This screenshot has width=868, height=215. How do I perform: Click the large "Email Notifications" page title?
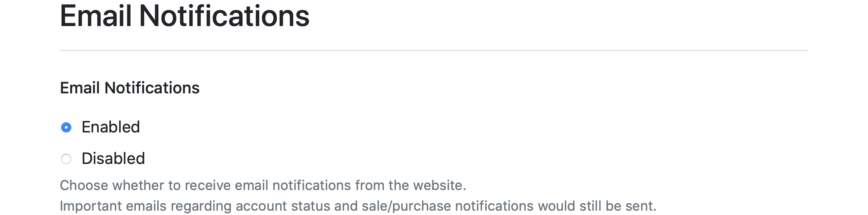click(x=184, y=16)
